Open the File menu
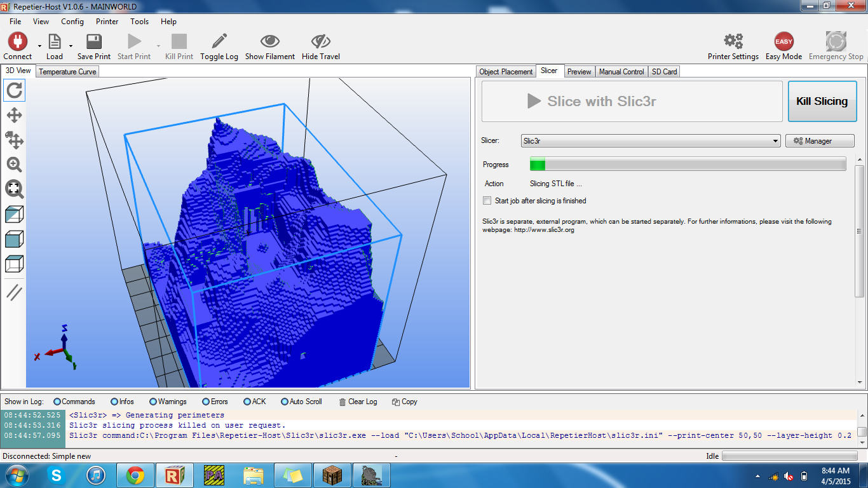The height and width of the screenshot is (488, 868). (15, 21)
